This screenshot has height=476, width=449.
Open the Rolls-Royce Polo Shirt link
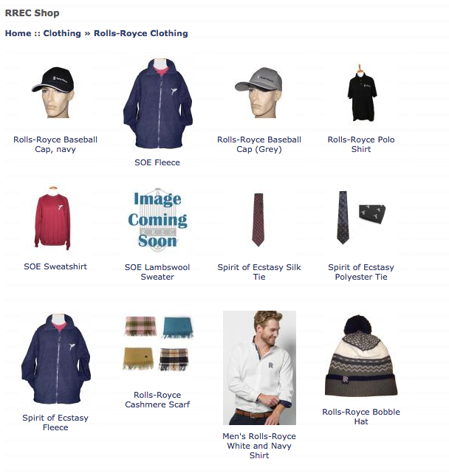click(x=361, y=144)
